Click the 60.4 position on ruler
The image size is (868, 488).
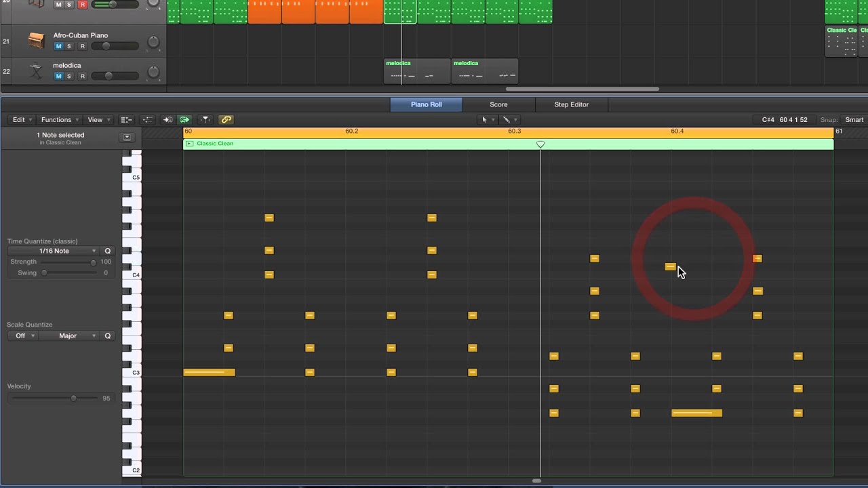point(677,131)
